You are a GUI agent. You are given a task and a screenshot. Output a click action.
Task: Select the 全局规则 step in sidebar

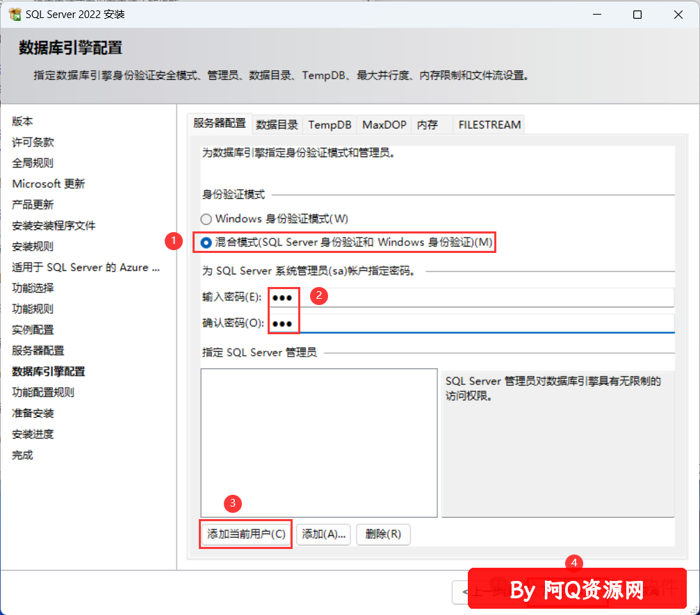(x=33, y=163)
